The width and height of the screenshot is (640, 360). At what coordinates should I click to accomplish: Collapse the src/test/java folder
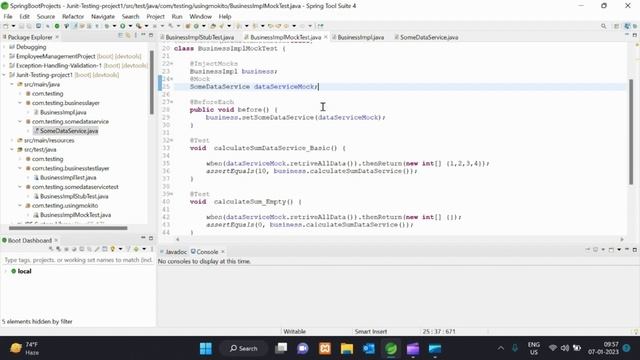coord(12,150)
